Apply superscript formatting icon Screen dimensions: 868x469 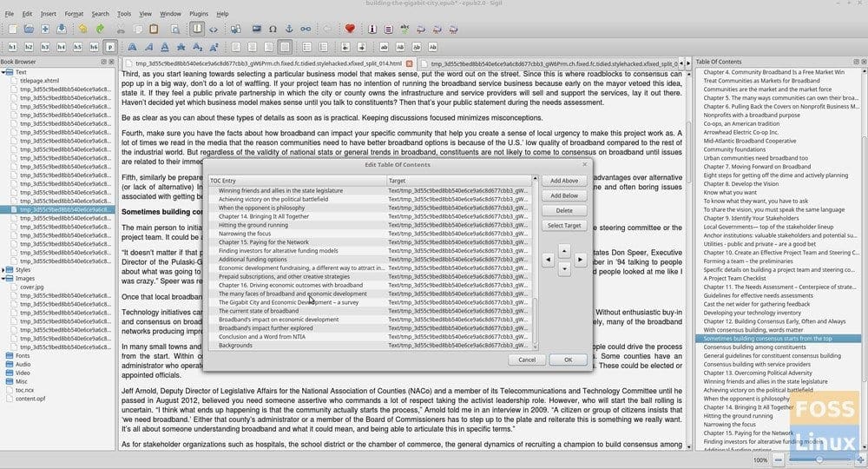(214, 47)
